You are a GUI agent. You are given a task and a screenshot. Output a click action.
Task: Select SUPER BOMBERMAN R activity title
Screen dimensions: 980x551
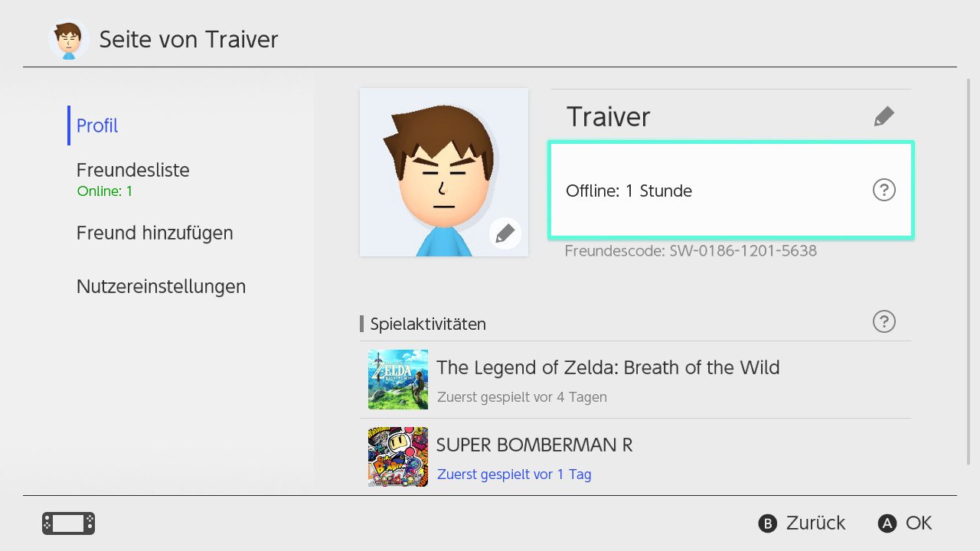(x=534, y=445)
